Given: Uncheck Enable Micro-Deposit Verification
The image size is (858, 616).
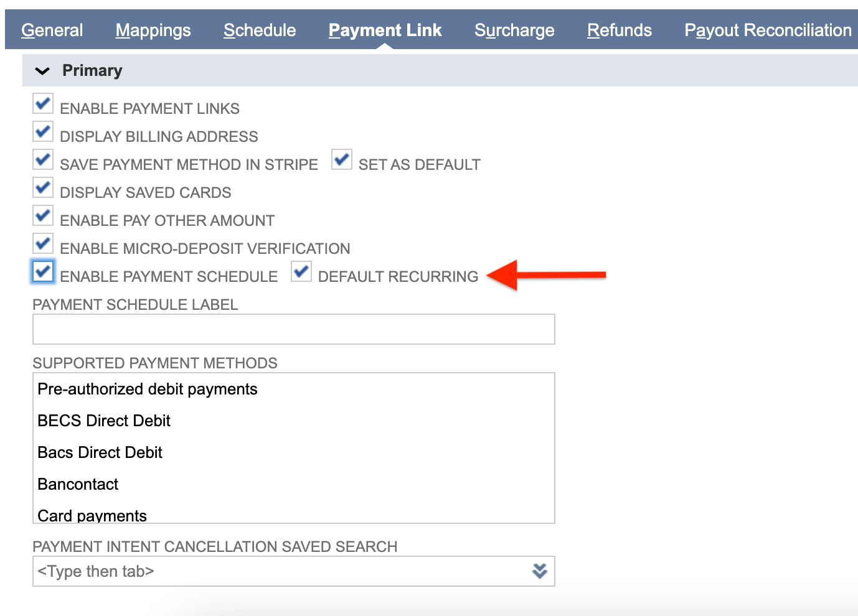Looking at the screenshot, I should tap(42, 243).
